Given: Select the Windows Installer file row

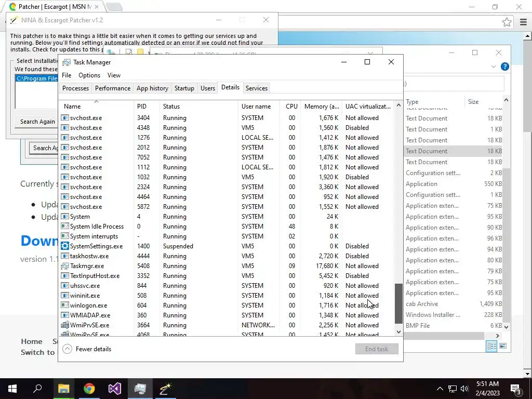Looking at the screenshot, I should [x=453, y=315].
